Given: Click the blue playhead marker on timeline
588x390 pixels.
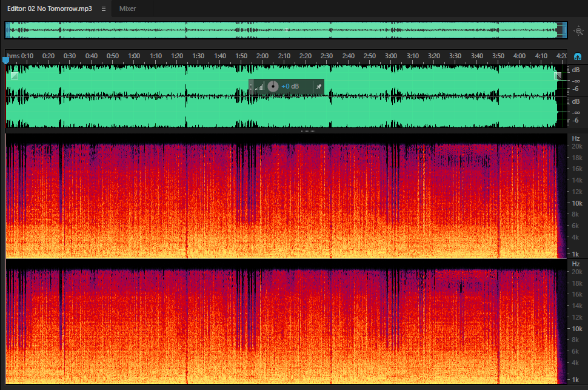Looking at the screenshot, I should (5, 60).
